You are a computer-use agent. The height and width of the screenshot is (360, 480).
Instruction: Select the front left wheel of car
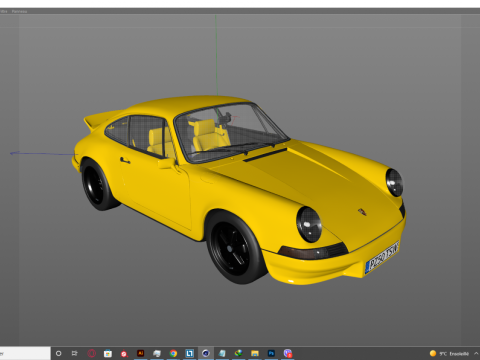(235, 248)
